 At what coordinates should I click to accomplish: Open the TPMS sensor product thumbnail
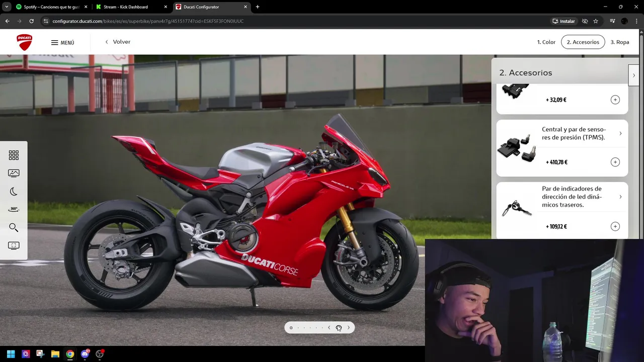517,148
